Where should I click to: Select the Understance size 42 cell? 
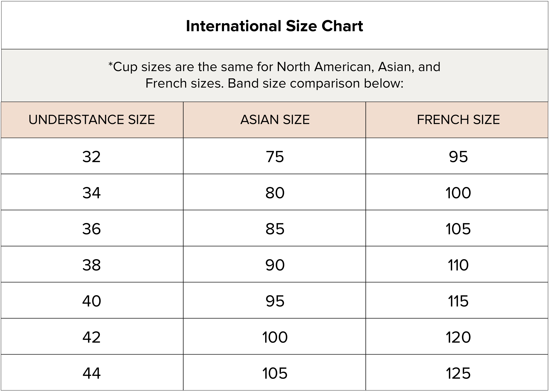92,336
